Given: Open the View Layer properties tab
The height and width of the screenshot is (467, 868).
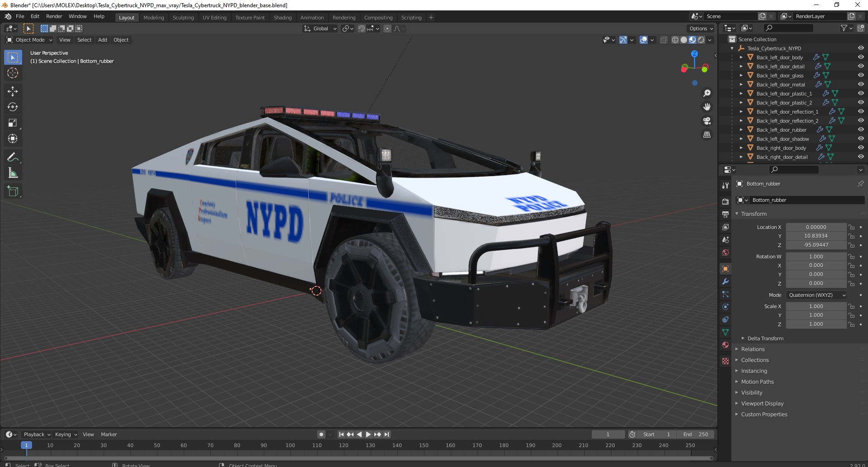Looking at the screenshot, I should pyautogui.click(x=725, y=227).
